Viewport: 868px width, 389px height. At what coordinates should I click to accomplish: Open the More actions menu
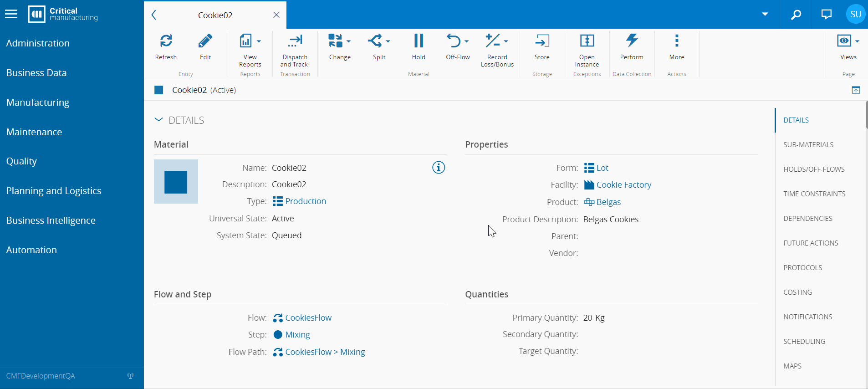676,41
